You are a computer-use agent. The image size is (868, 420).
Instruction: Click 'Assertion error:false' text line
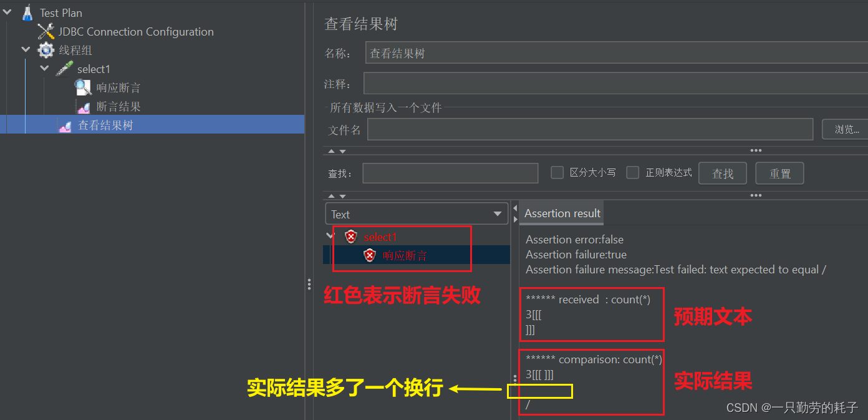click(x=574, y=240)
